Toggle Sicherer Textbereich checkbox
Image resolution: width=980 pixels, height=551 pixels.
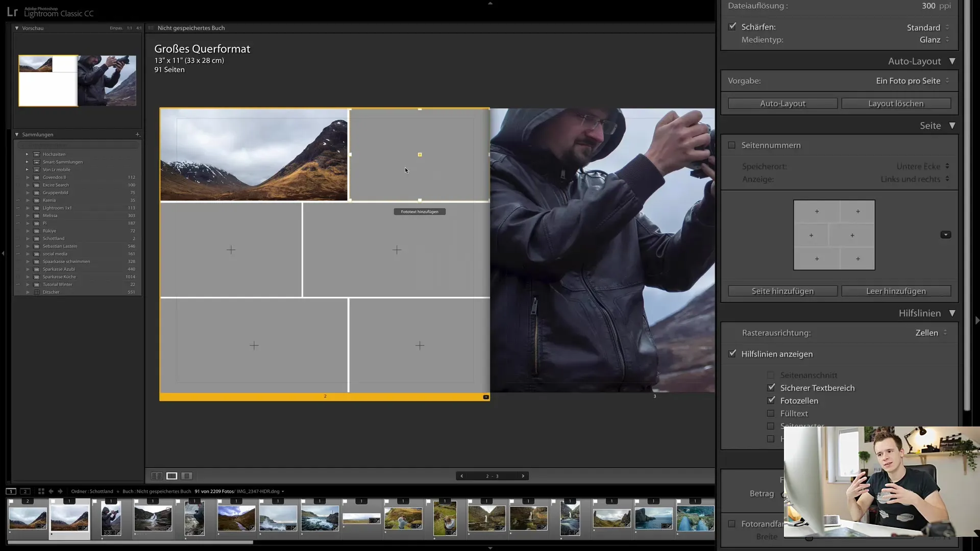[x=771, y=388]
